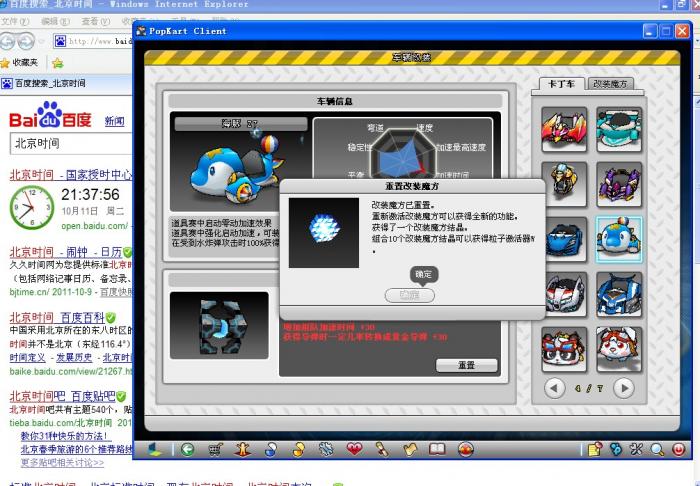
Task: Go to next kart list page
Action: [624, 388]
